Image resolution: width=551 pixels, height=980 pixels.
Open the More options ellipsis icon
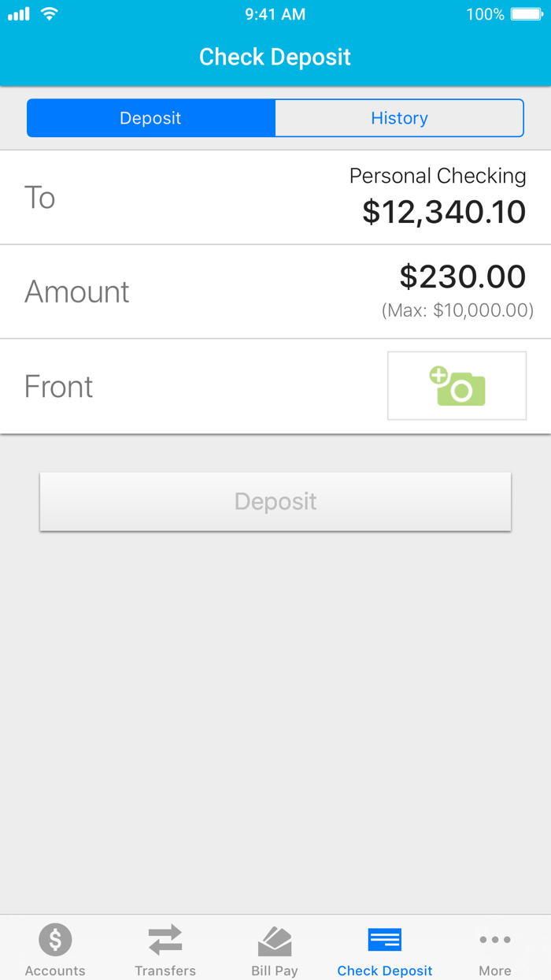494,939
